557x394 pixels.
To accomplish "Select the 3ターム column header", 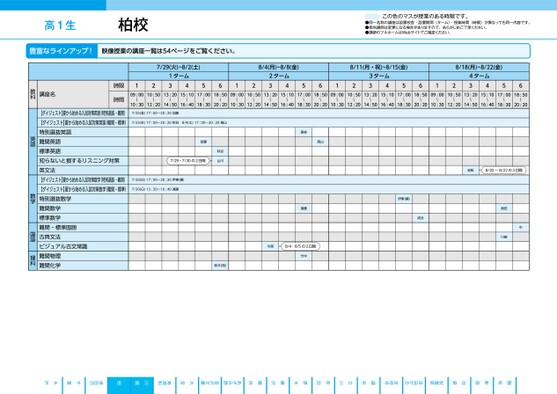I will tap(379, 76).
